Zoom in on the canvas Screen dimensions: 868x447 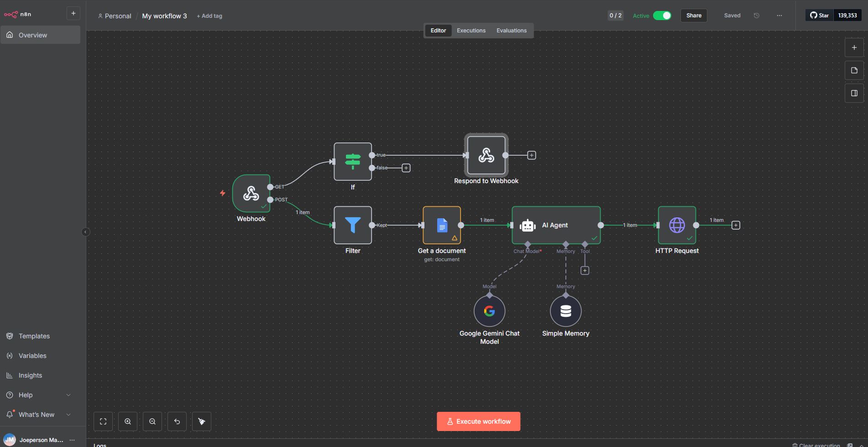point(128,421)
